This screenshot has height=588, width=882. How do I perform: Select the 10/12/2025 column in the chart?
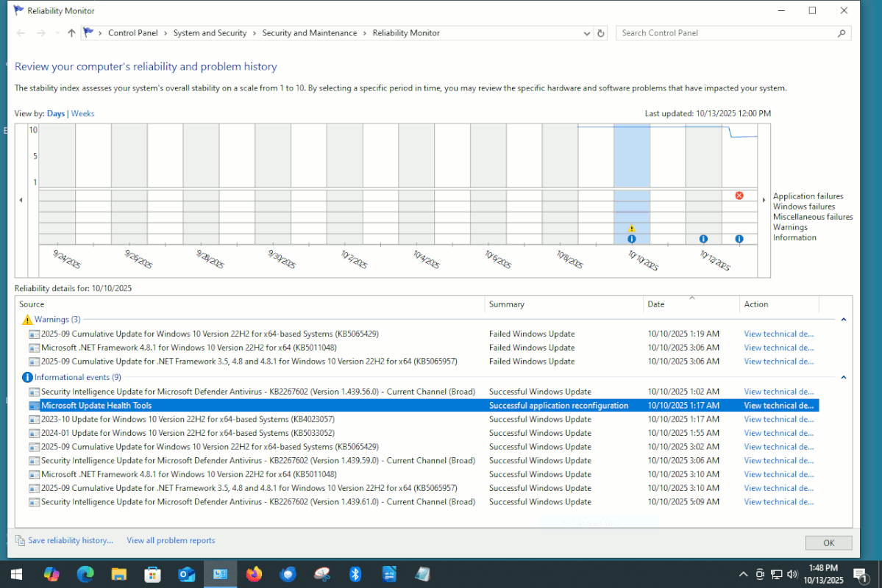pyautogui.click(x=703, y=184)
